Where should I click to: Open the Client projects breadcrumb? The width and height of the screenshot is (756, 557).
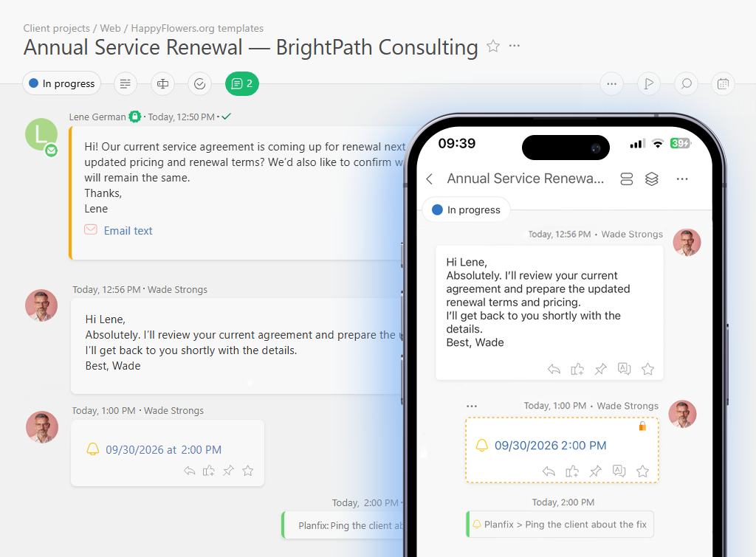pos(56,29)
